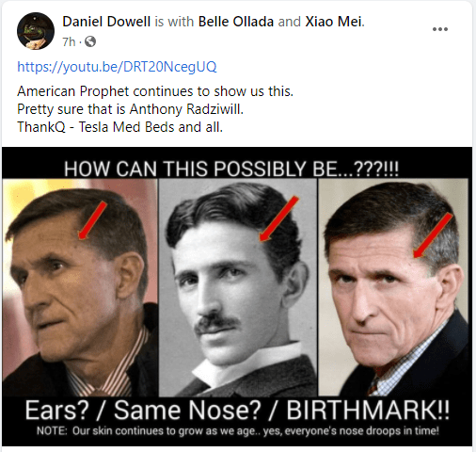This screenshot has width=476, height=452.
Task: Click the 7h post timestamp
Action: pyautogui.click(x=69, y=41)
